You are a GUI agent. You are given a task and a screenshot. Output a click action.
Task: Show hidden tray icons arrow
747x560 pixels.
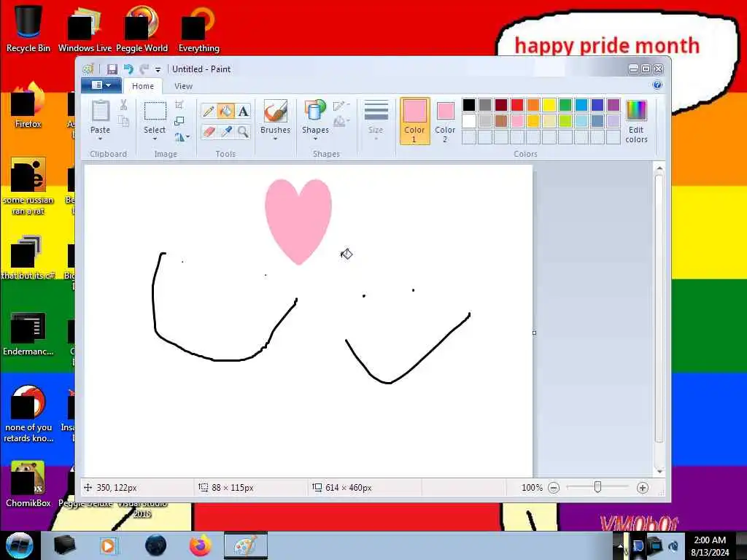pos(620,545)
